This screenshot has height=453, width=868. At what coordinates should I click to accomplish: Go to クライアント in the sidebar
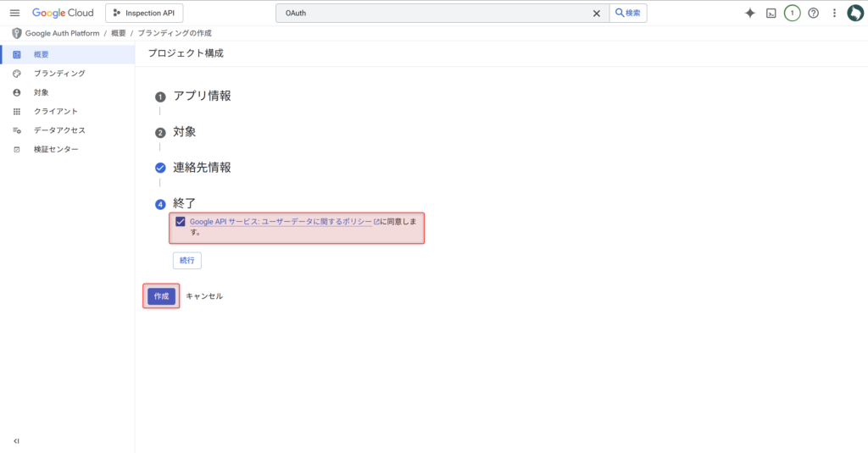[56, 112]
